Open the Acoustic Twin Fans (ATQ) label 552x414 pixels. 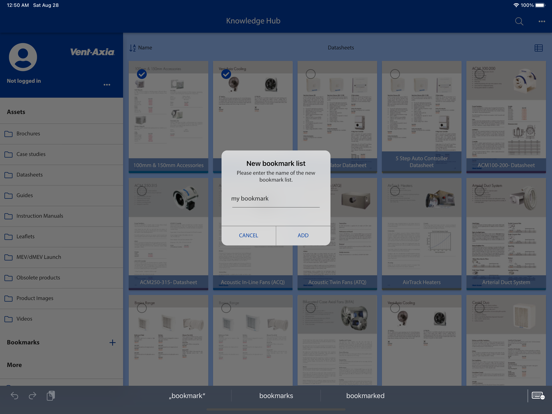337,282
